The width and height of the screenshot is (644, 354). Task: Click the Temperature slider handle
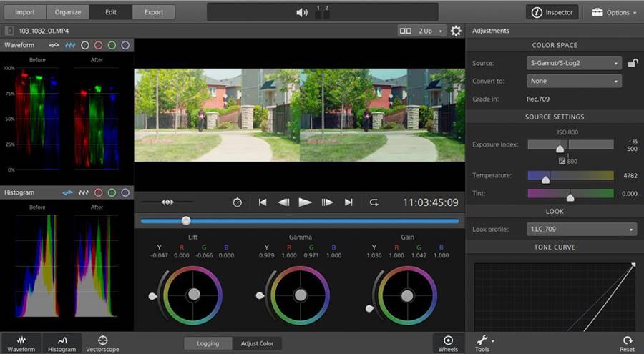pyautogui.click(x=545, y=179)
